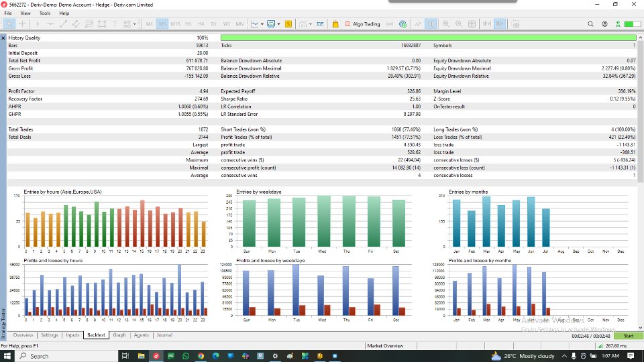Select the text label tool
Viewport: 644px width, 362px height.
tap(115, 24)
